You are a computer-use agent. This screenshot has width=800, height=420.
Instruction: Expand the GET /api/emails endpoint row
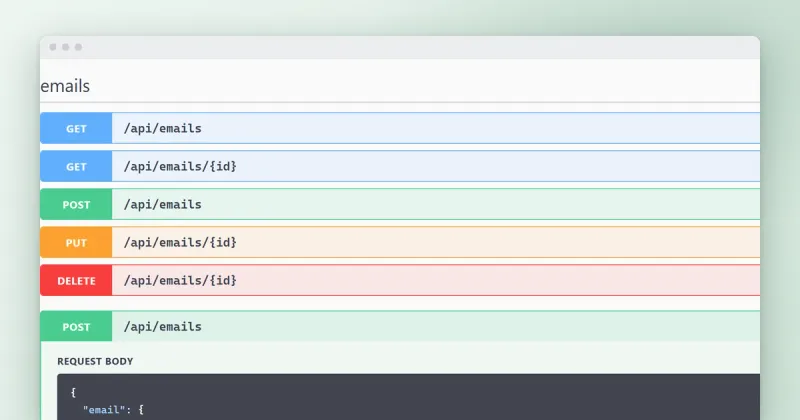pos(400,128)
